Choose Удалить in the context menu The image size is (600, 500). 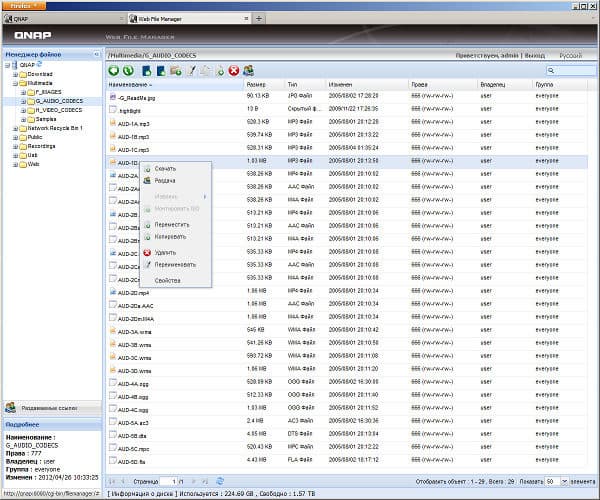[x=176, y=252]
